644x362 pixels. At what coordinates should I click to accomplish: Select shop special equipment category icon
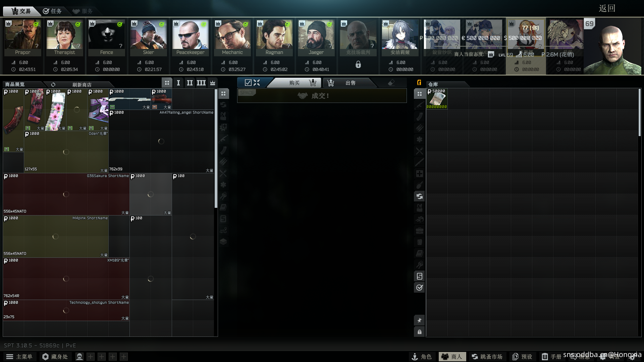tap(223, 219)
